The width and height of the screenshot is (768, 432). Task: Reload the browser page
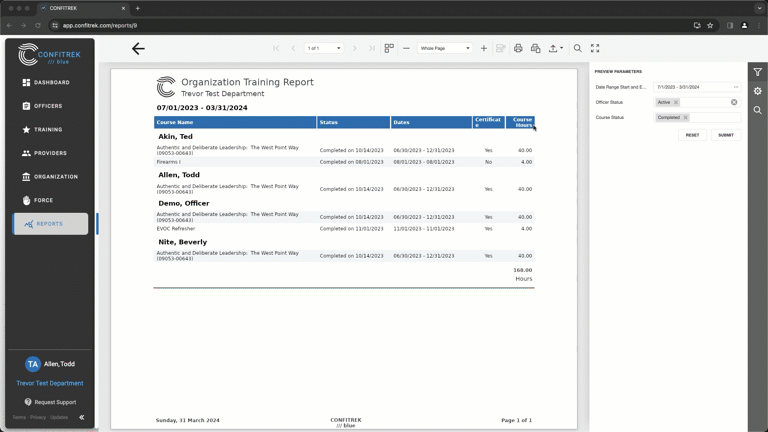click(x=38, y=25)
